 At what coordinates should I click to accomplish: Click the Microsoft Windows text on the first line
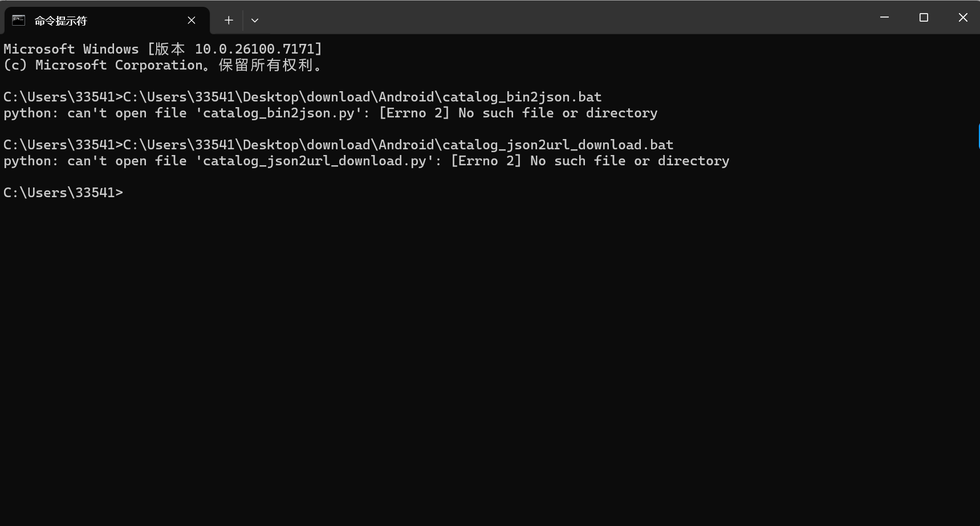pyautogui.click(x=71, y=49)
